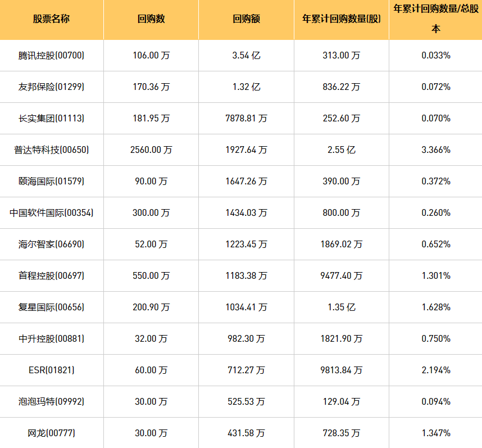Click the 回购数 column header
482x448 pixels.
(x=151, y=19)
